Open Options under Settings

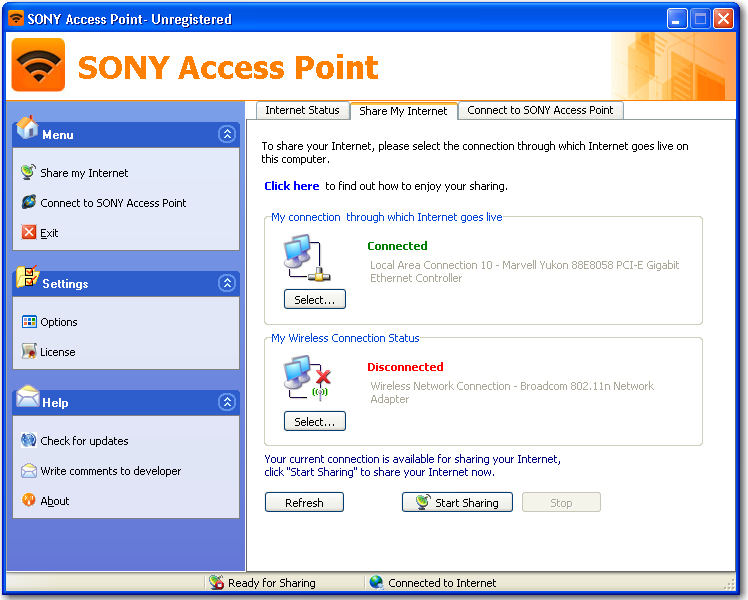click(x=59, y=322)
